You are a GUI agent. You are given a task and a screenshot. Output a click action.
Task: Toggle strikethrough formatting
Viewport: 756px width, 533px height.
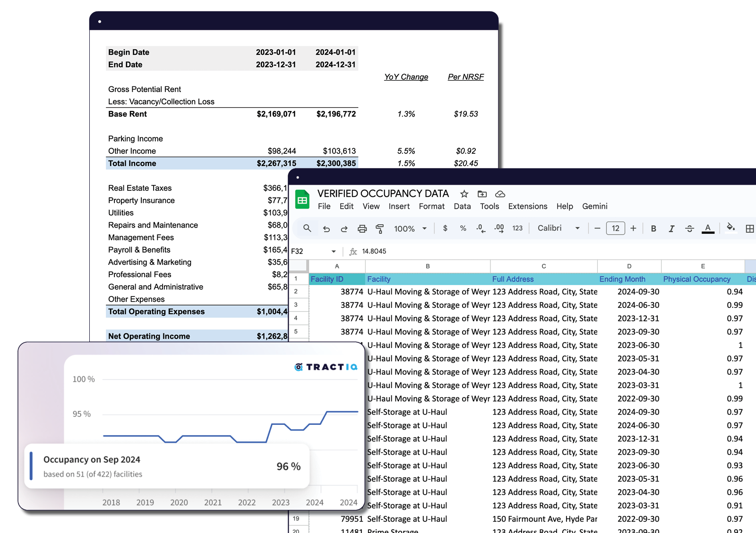click(x=689, y=228)
